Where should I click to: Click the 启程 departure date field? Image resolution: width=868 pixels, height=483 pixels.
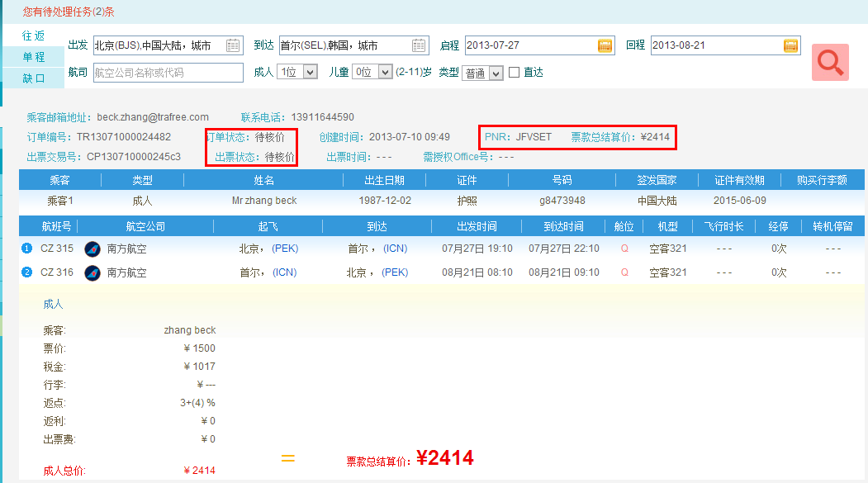tap(530, 45)
